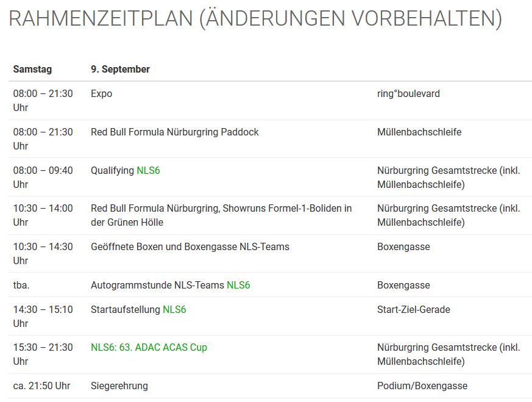
Task: Click the Showruns Formel-1-Boliden event text
Action: [221, 215]
